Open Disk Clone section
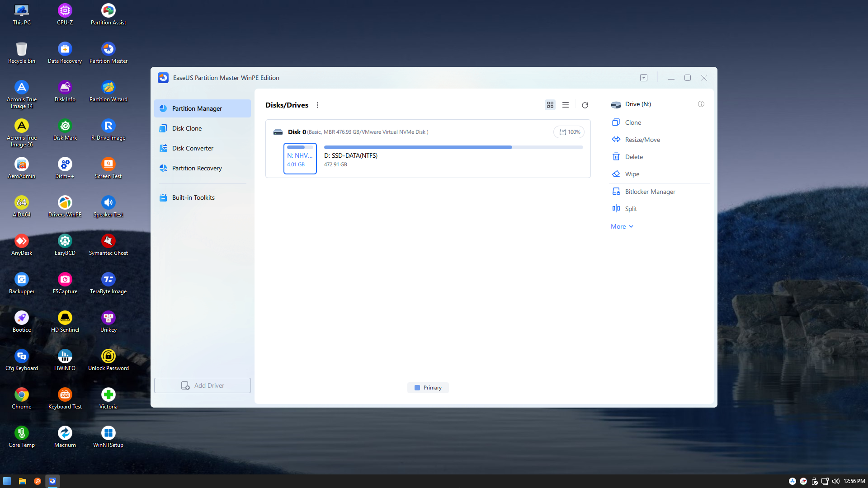 coord(203,128)
